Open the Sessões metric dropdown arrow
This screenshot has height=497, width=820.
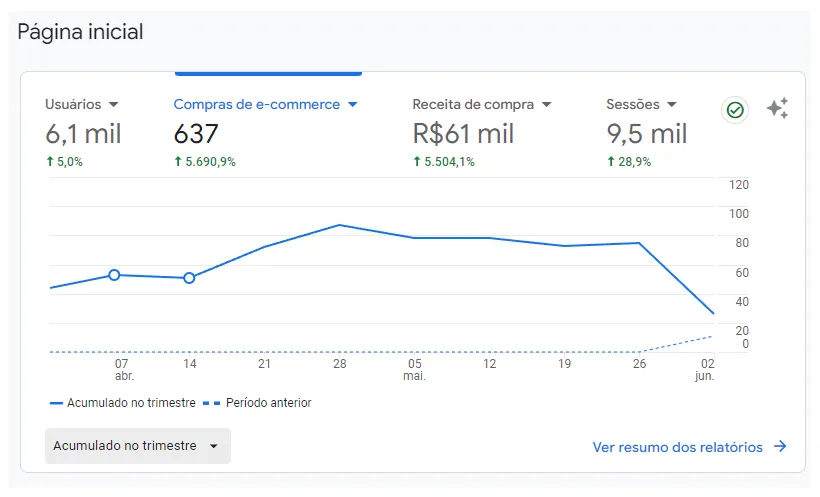672,105
